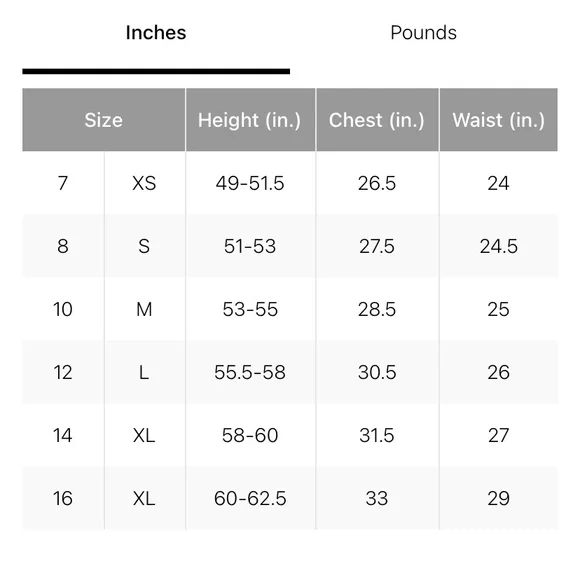Select the XS size cell

coord(144,183)
